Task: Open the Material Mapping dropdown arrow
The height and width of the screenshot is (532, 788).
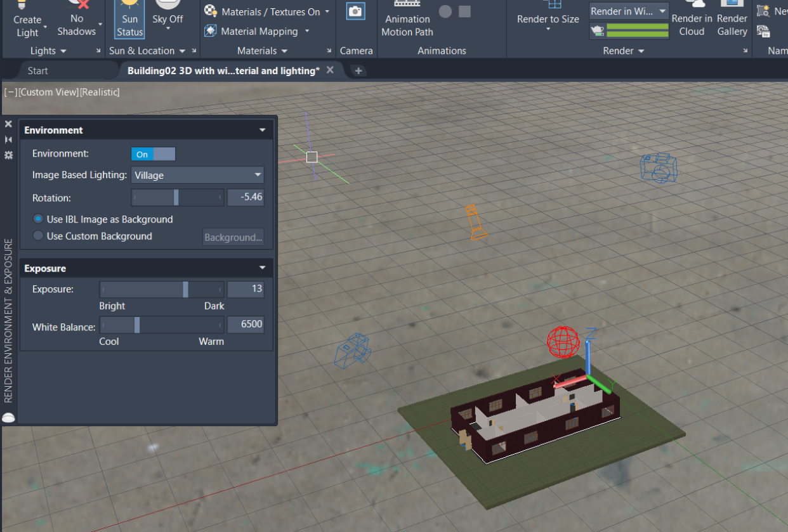Action: (307, 31)
